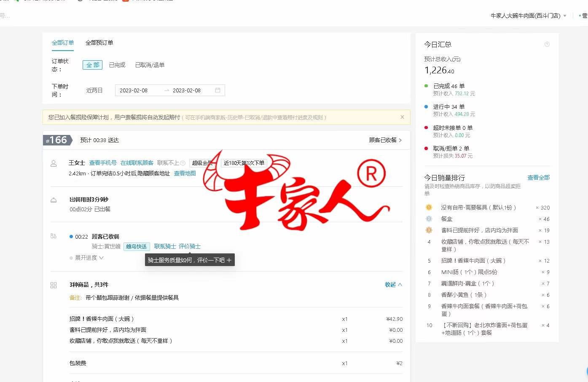Click the product grid icon beside 3种商品
588x382 pixels.
click(x=54, y=285)
